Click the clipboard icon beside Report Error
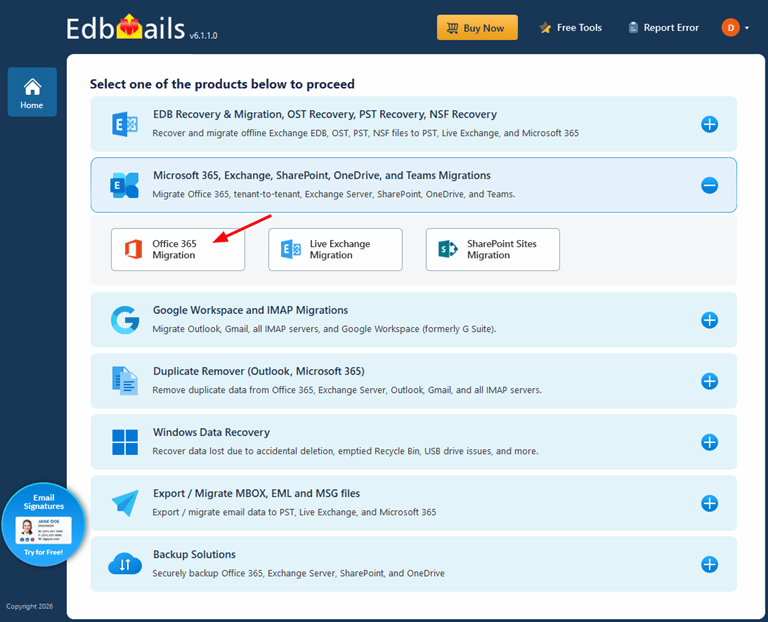Image resolution: width=768 pixels, height=622 pixels. click(x=633, y=27)
